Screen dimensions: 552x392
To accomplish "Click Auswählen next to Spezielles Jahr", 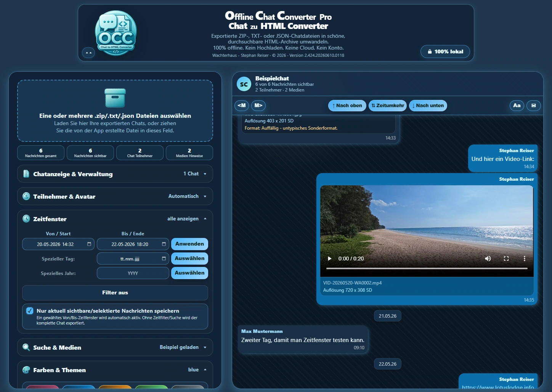I will coord(189,273).
